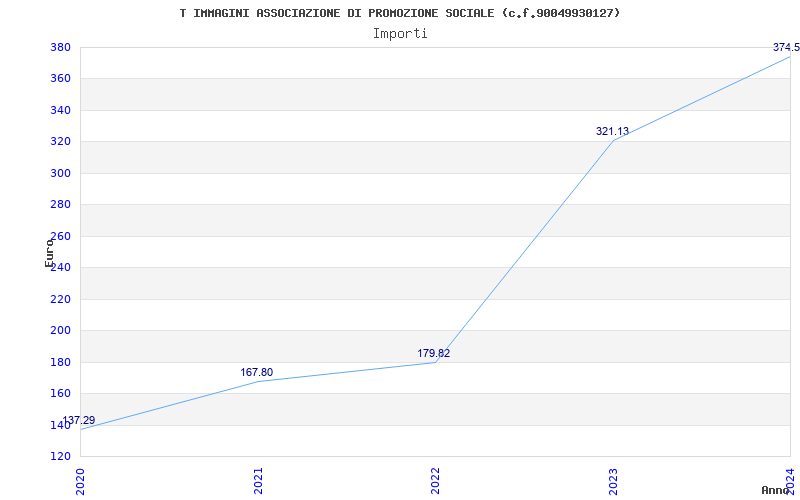Click the 240 y-axis value
Image resolution: width=800 pixels, height=500 pixels.
[x=60, y=268]
